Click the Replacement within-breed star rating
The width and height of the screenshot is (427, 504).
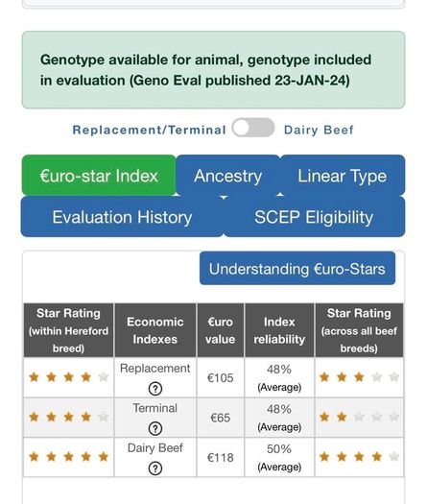[x=68, y=377]
